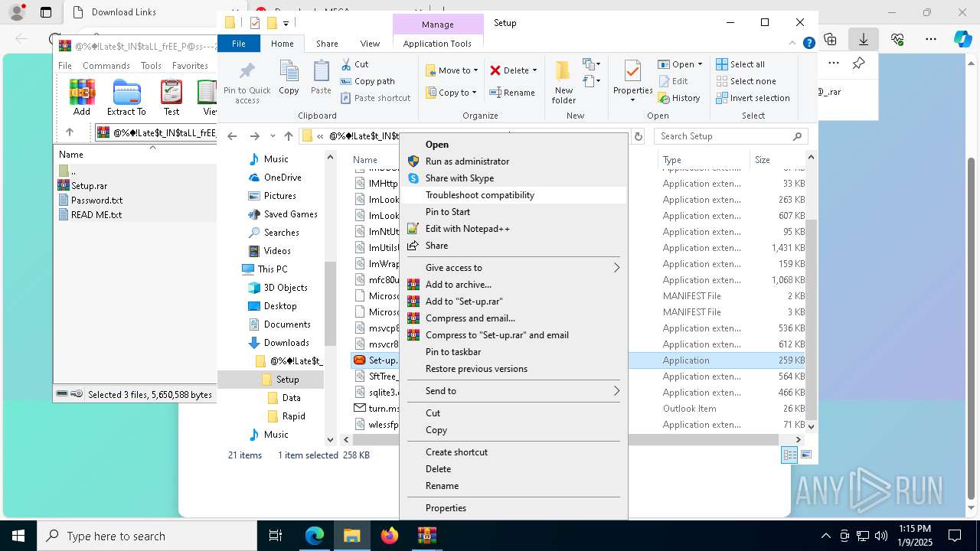Switch to the Share ribbon tab
The width and height of the screenshot is (980, 551).
327,44
